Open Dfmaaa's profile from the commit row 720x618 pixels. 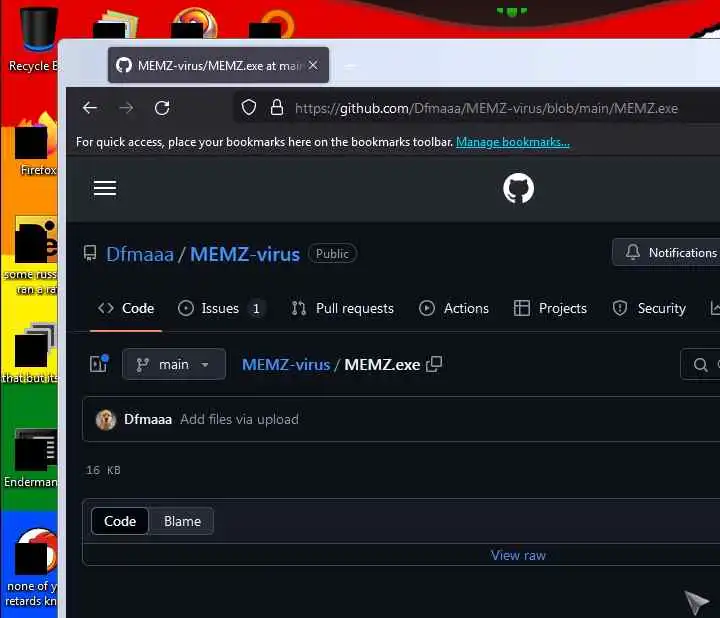tap(148, 419)
